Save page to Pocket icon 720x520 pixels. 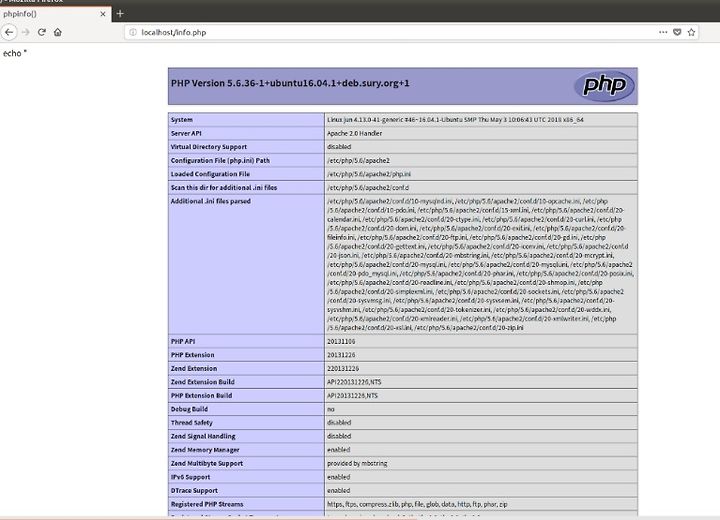click(677, 32)
